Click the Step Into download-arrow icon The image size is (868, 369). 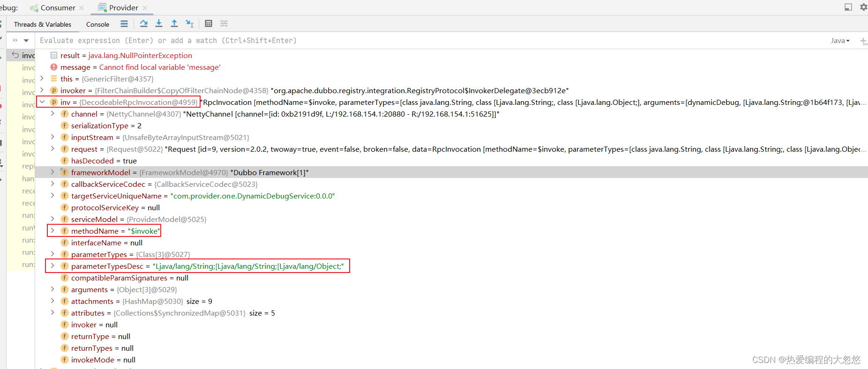point(159,23)
